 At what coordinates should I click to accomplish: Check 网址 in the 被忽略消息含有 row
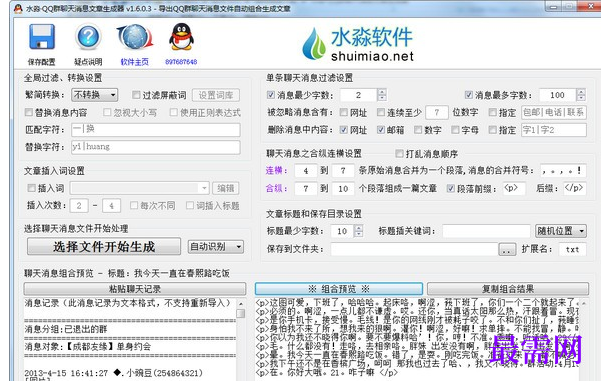[x=343, y=112]
